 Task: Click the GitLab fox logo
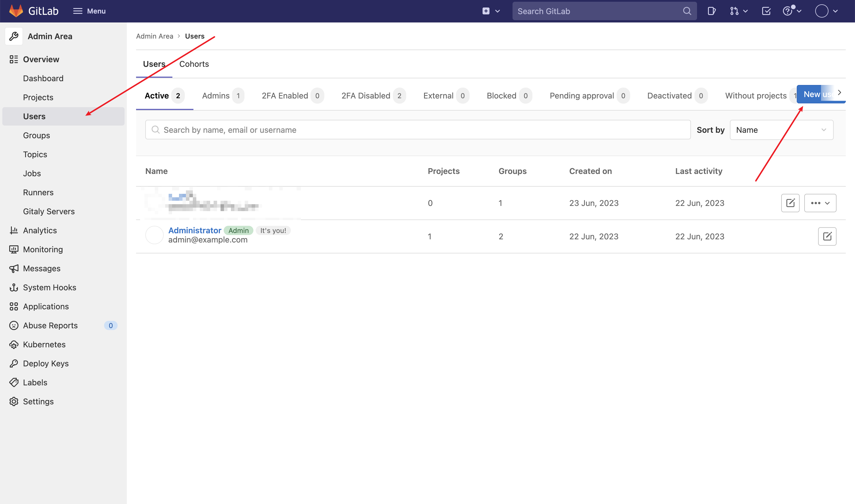tap(16, 11)
